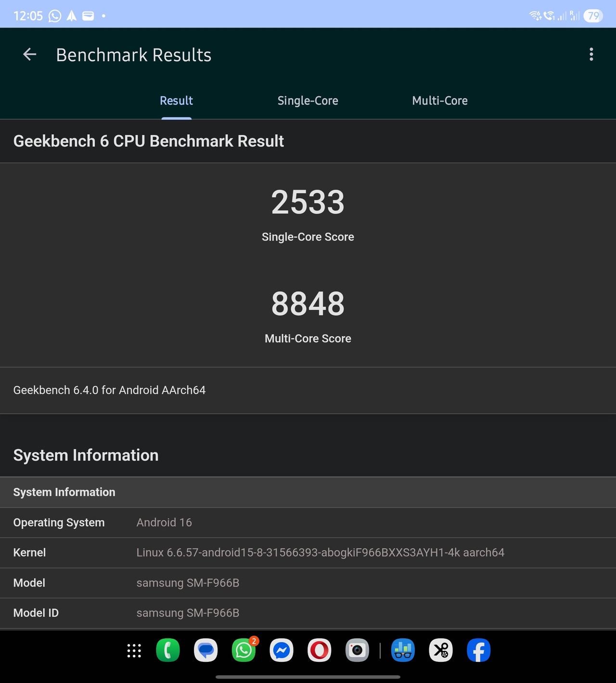Open the scissors capture app icon

tap(441, 650)
